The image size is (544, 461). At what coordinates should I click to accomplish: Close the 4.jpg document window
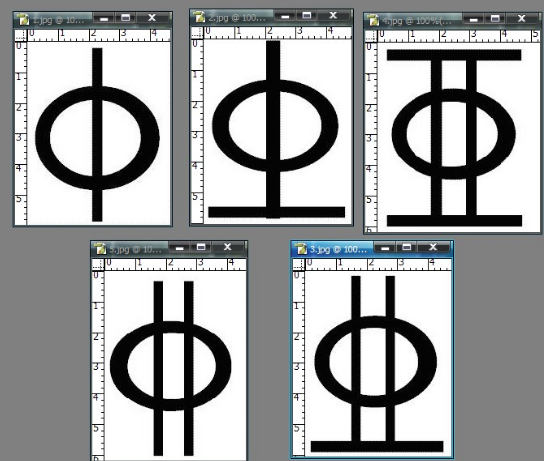(522, 19)
